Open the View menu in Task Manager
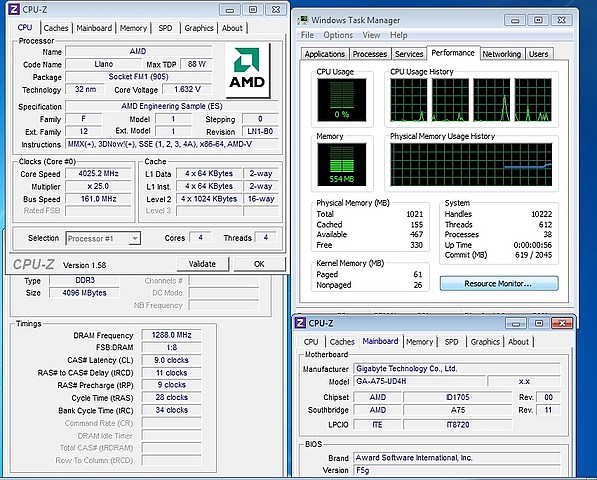The width and height of the screenshot is (597, 480). (x=371, y=35)
